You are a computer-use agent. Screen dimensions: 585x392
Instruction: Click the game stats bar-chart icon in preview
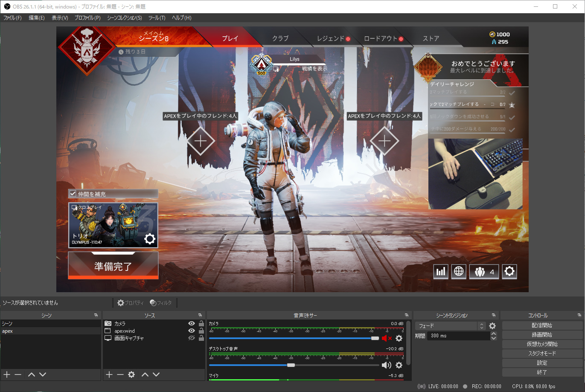[441, 271]
